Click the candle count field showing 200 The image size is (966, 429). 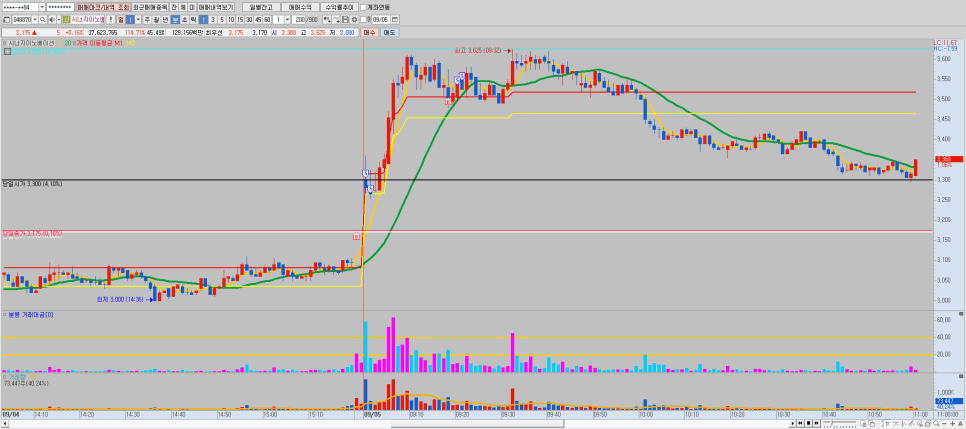(299, 20)
